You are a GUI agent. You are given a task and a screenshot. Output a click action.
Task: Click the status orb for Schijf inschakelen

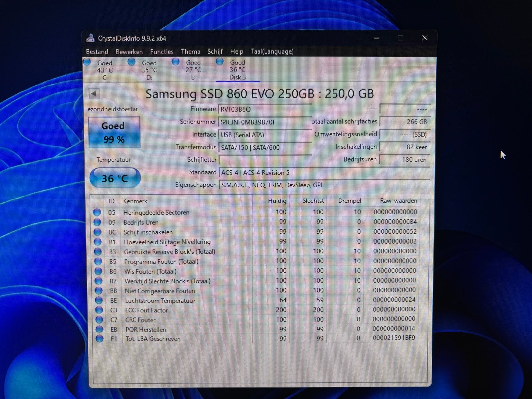click(97, 232)
